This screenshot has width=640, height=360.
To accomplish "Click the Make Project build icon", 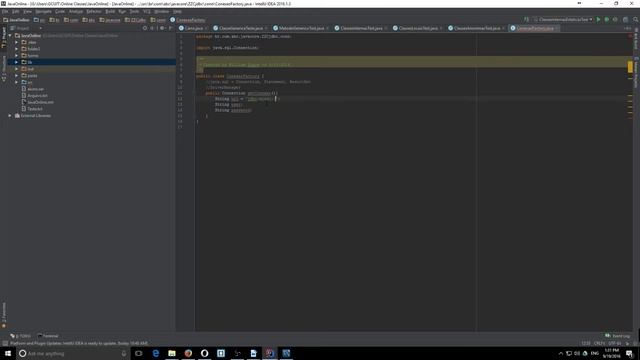I will [526, 20].
